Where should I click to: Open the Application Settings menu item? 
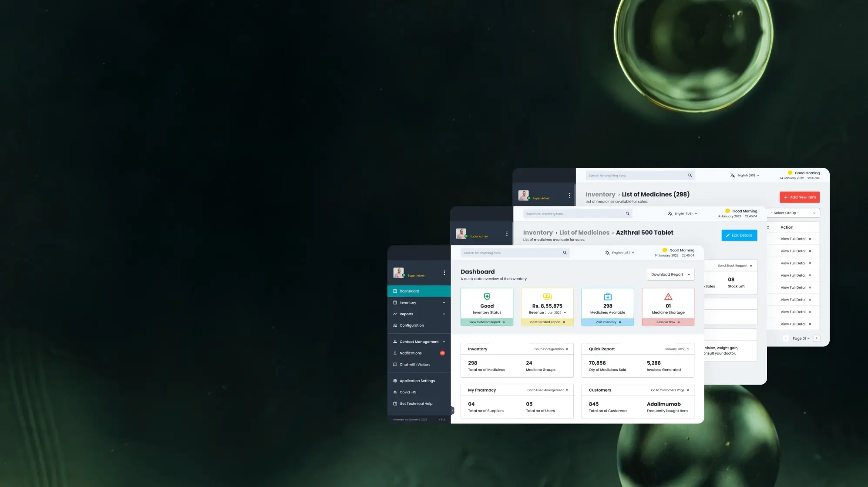pos(419,380)
